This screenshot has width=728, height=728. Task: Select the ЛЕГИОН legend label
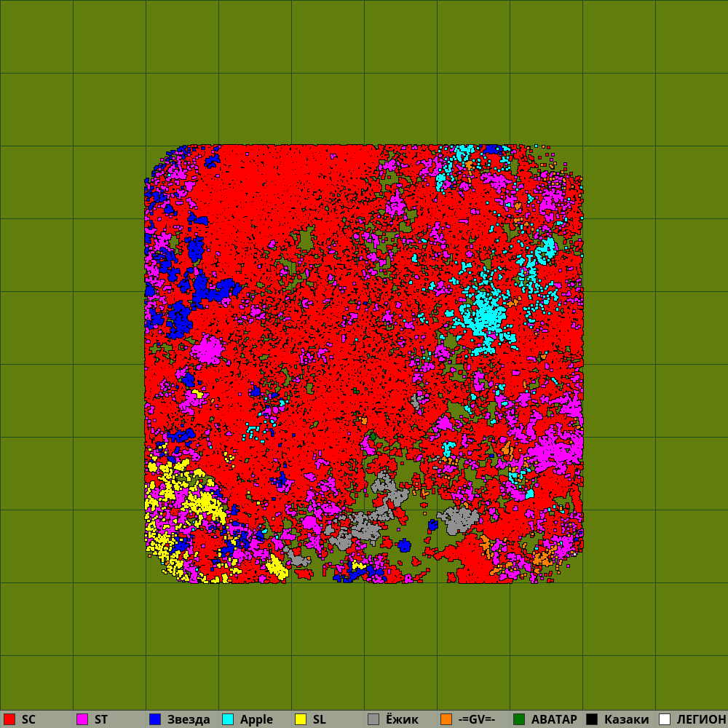[701, 720]
